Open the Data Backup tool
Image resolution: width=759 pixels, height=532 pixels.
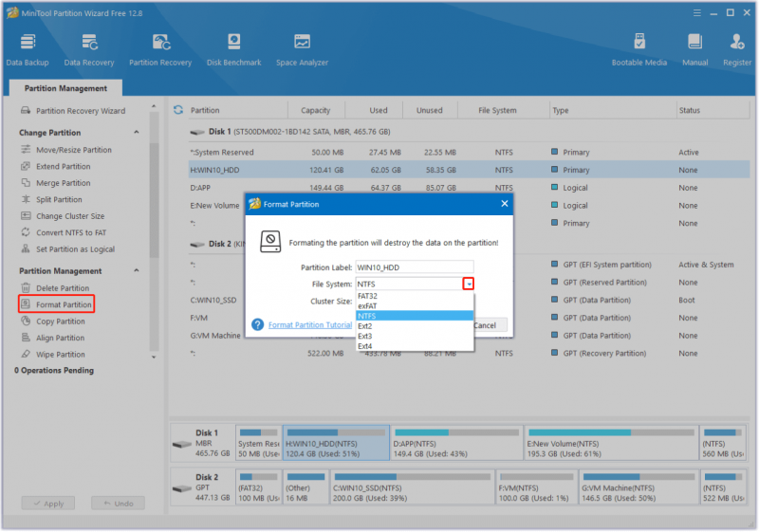28,50
